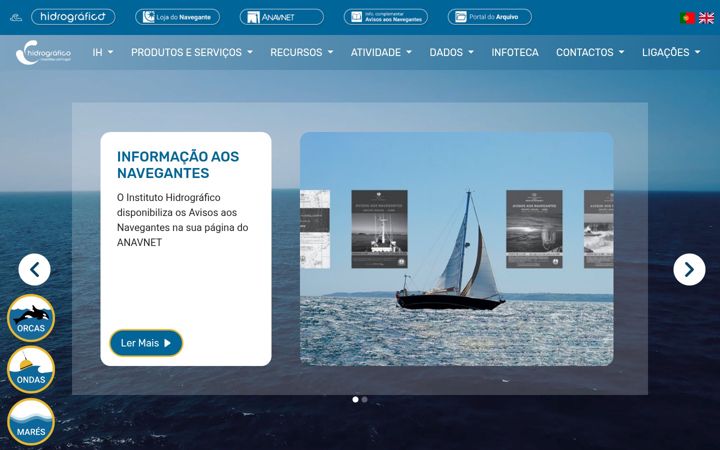This screenshot has height=450, width=720.
Task: Expand the Recursos dropdown menu
Action: [301, 52]
